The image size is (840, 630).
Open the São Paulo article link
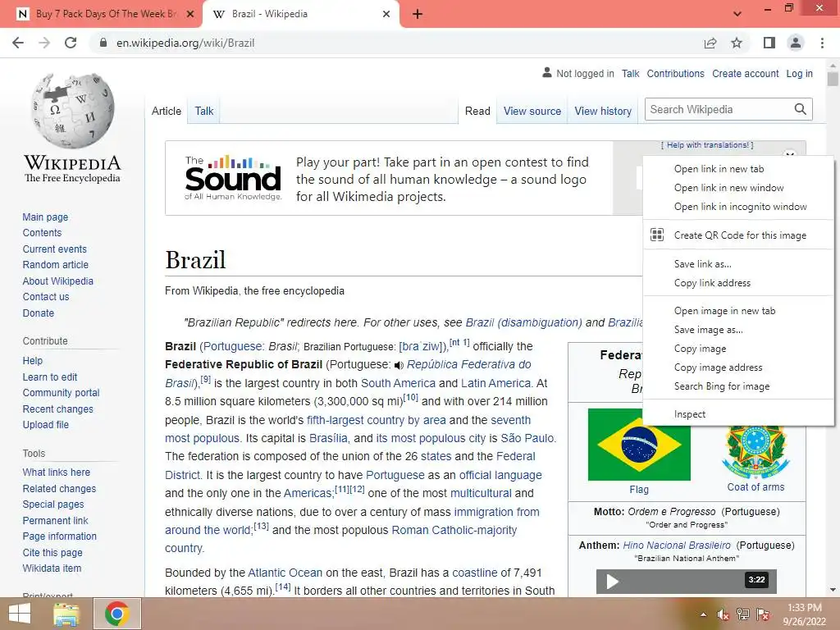pos(527,438)
